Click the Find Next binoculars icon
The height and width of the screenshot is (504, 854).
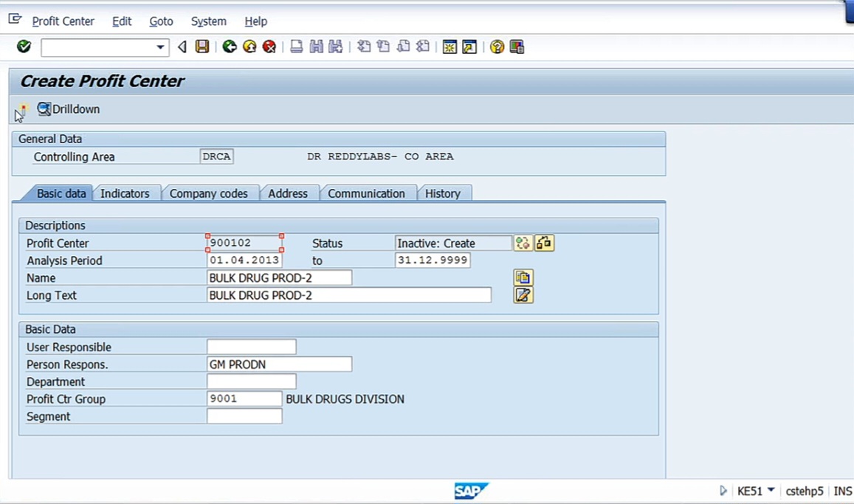[336, 46]
